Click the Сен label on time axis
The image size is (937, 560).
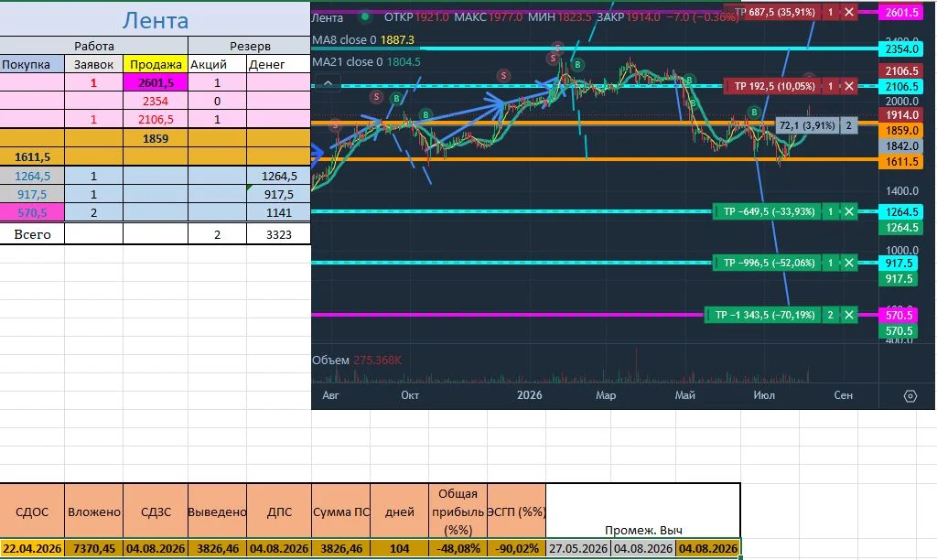point(843,395)
